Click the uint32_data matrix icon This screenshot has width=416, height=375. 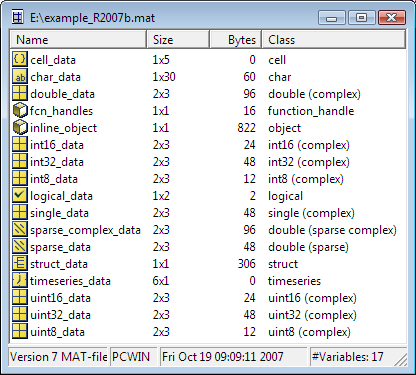(x=20, y=314)
